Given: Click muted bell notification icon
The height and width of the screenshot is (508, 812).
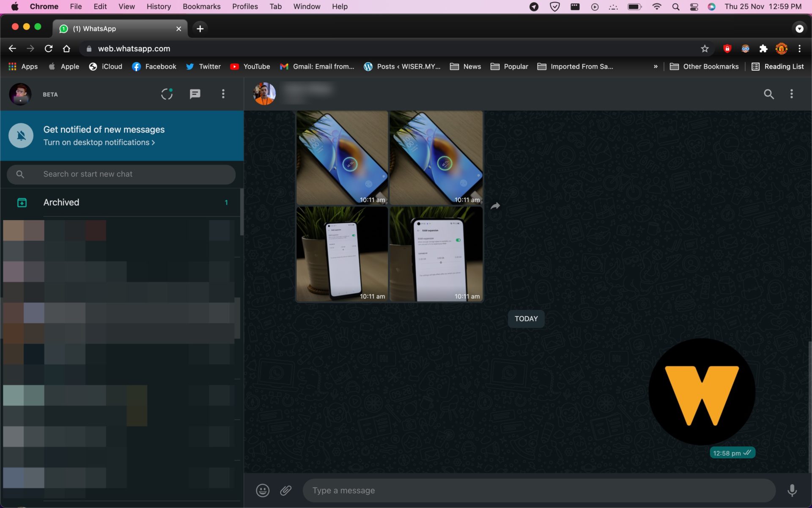Looking at the screenshot, I should pos(21,135).
